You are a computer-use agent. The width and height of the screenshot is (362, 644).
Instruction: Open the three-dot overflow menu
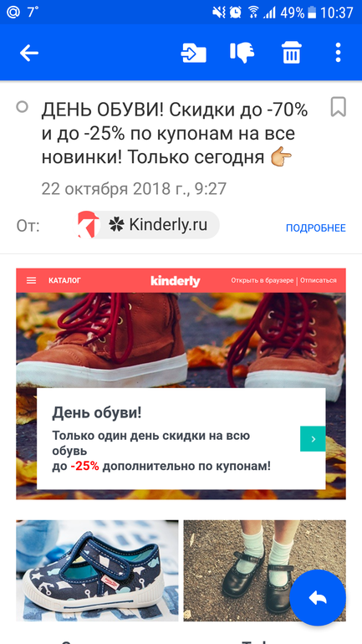coord(338,53)
